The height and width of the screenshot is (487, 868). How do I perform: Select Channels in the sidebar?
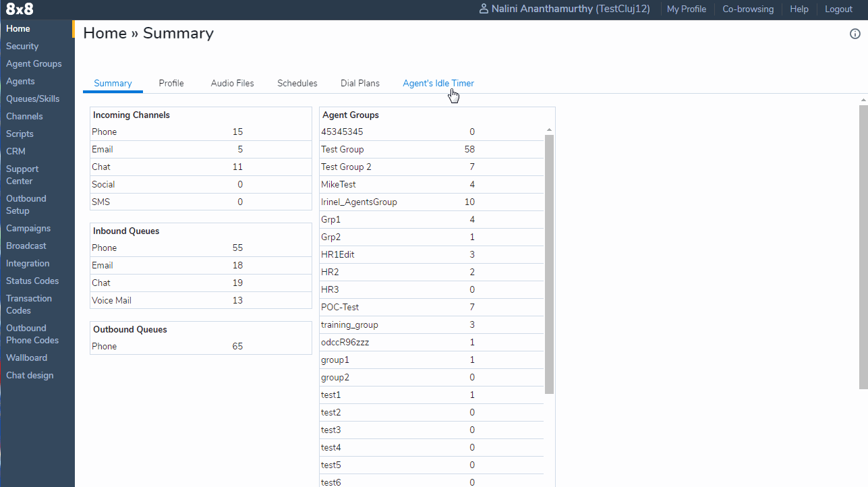(x=24, y=116)
